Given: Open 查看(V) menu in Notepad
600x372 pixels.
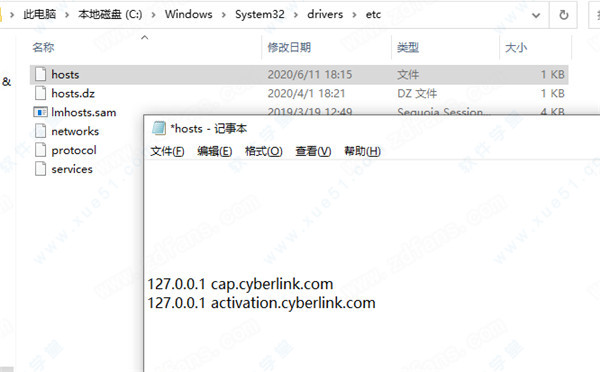Looking at the screenshot, I should point(313,151).
